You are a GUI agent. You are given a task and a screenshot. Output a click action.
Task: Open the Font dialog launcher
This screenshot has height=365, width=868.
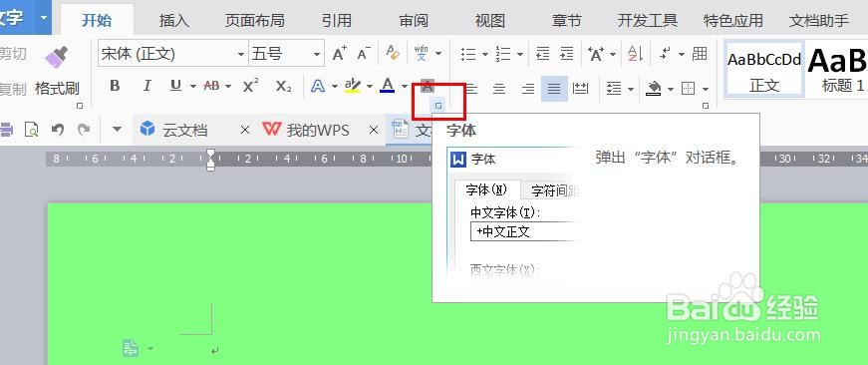click(x=437, y=106)
